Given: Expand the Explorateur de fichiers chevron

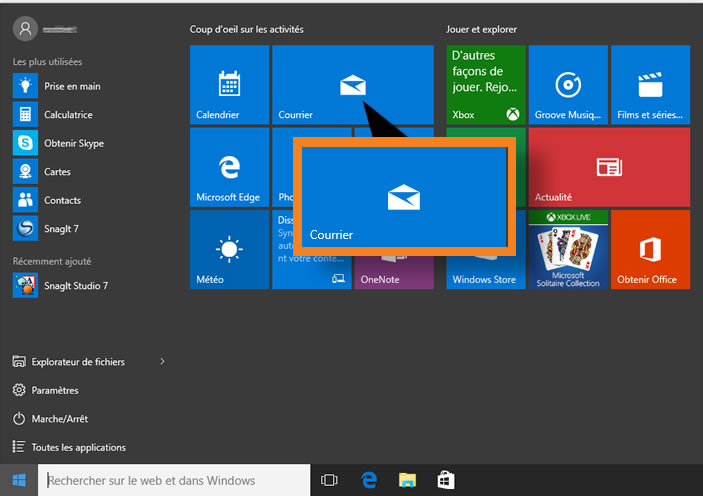Looking at the screenshot, I should [x=162, y=361].
